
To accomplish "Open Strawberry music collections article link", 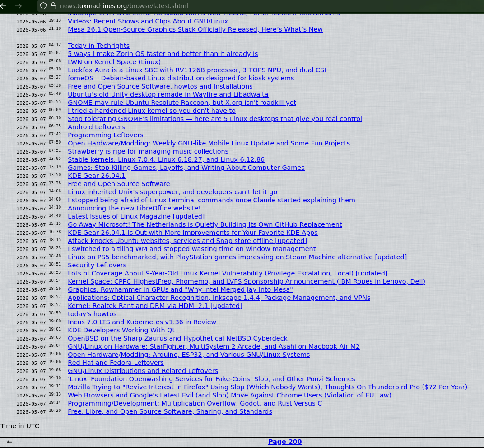I will click(148, 151).
